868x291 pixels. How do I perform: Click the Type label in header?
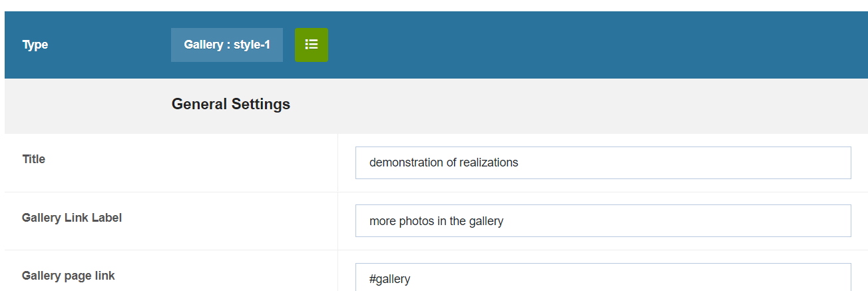click(x=35, y=45)
